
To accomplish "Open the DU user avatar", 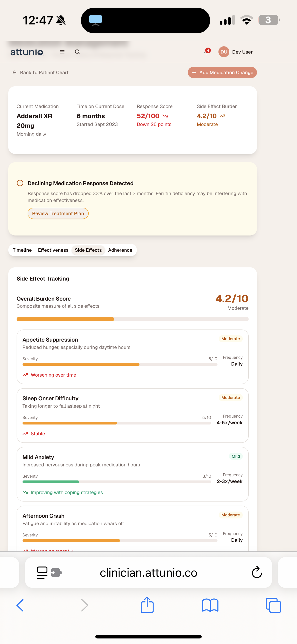I will [224, 52].
